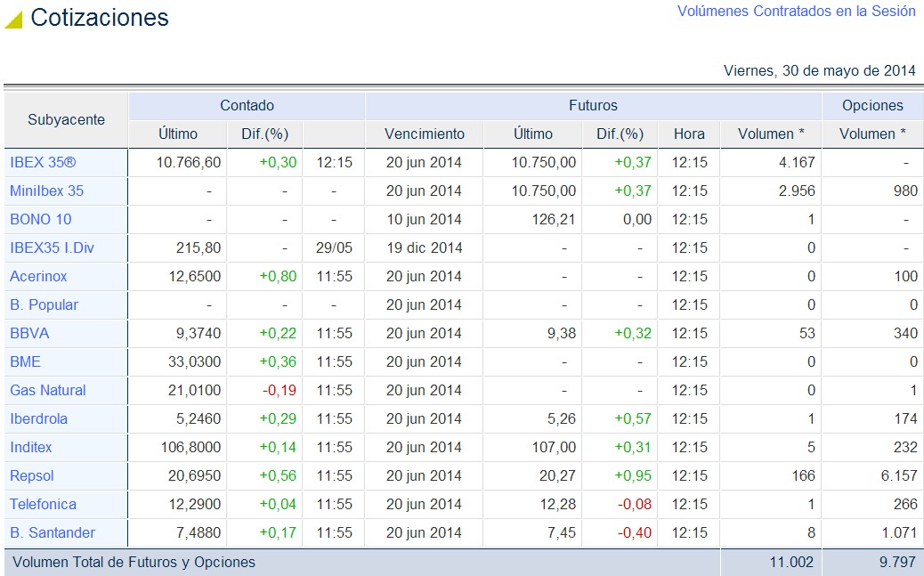Click MiniIbex 35 futures volume 2.956
The image size is (924, 576).
(x=797, y=191)
